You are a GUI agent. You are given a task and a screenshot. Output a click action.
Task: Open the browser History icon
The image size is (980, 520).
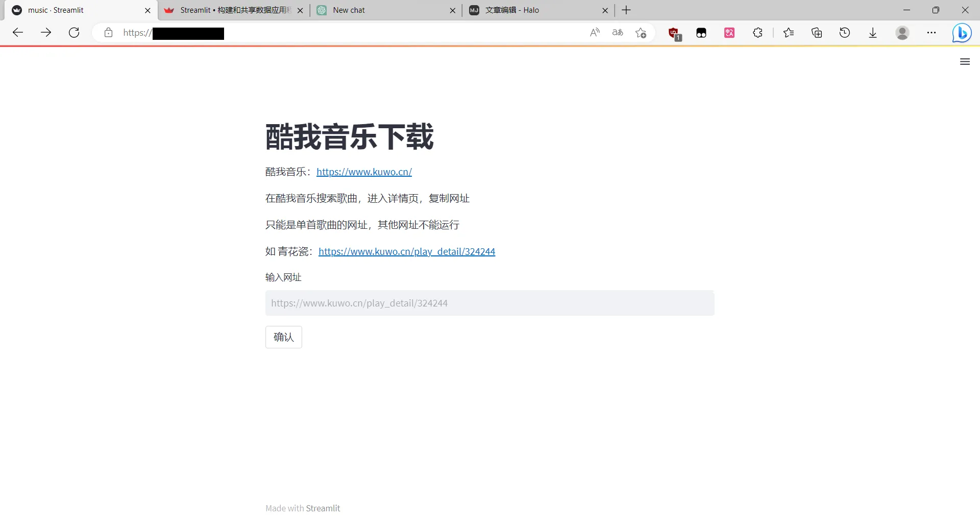845,33
